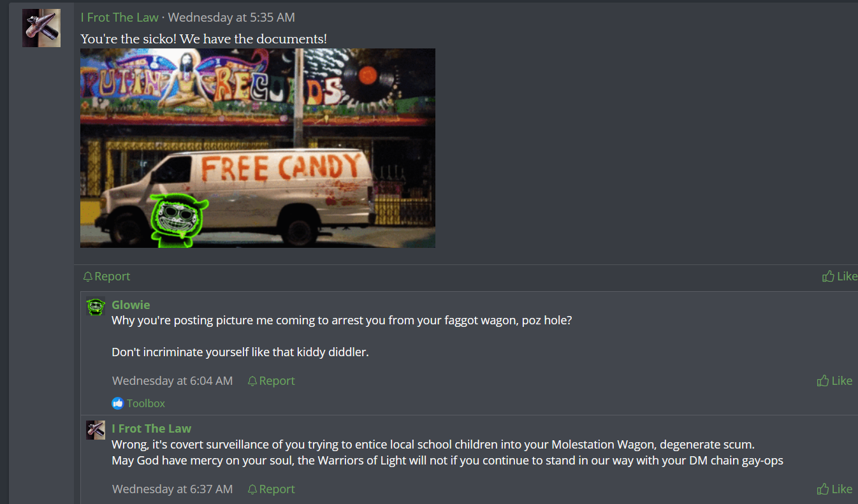Like Glowie's comment
The width and height of the screenshot is (858, 504).
coord(834,380)
